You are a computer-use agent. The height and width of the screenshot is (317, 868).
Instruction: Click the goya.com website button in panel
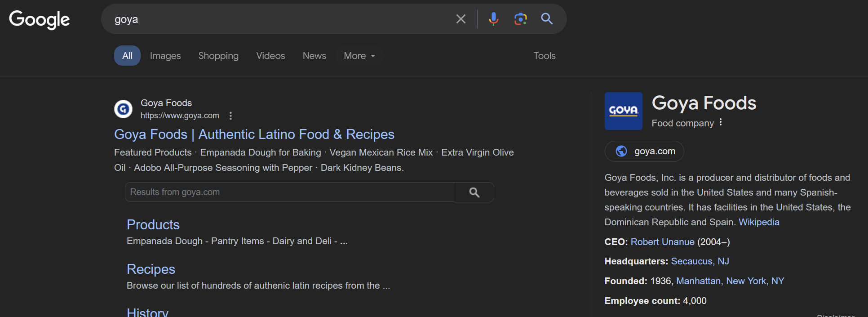[x=644, y=151]
